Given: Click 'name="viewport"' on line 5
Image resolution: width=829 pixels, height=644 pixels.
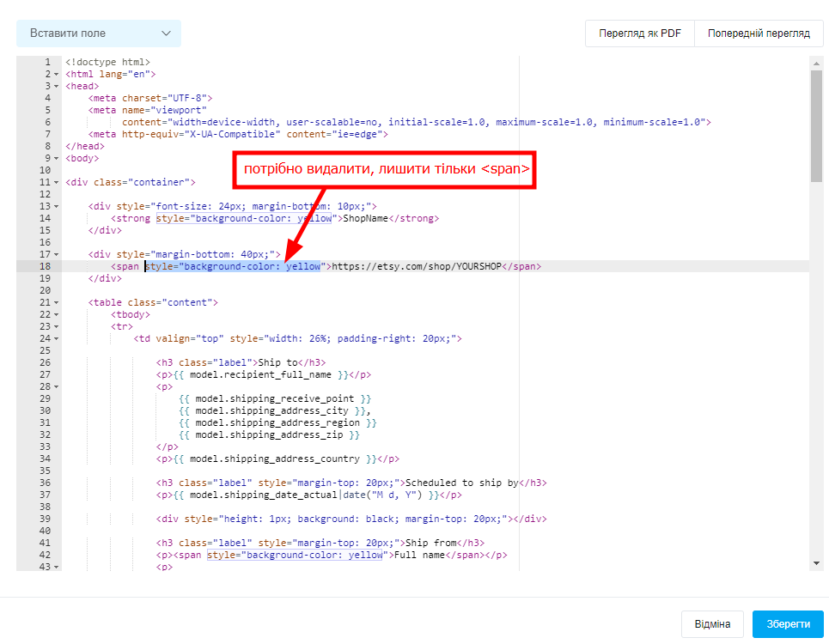Looking at the screenshot, I should [x=164, y=111].
